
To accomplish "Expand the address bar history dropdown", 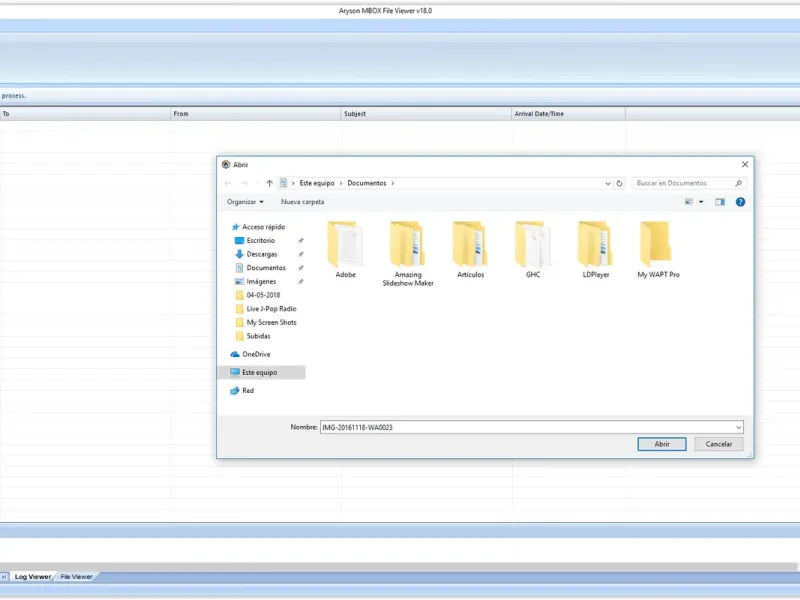I will click(x=608, y=183).
